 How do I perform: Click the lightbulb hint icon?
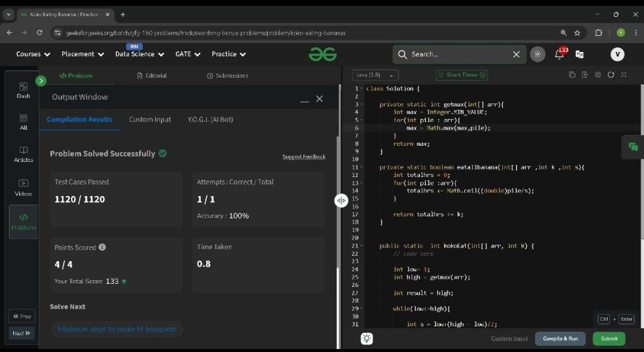367,338
